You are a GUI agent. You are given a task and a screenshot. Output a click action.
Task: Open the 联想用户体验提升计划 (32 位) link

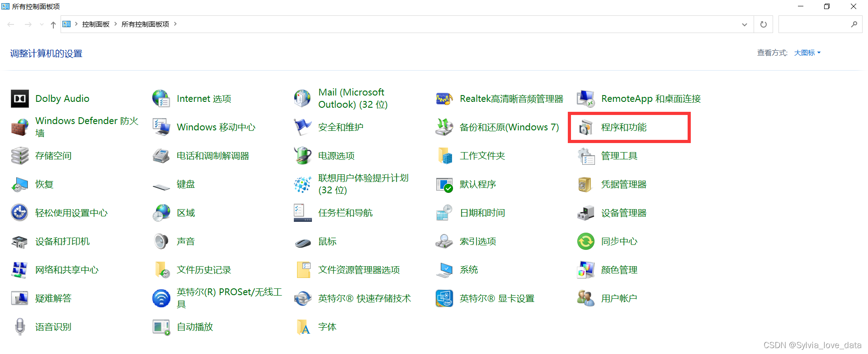363,184
